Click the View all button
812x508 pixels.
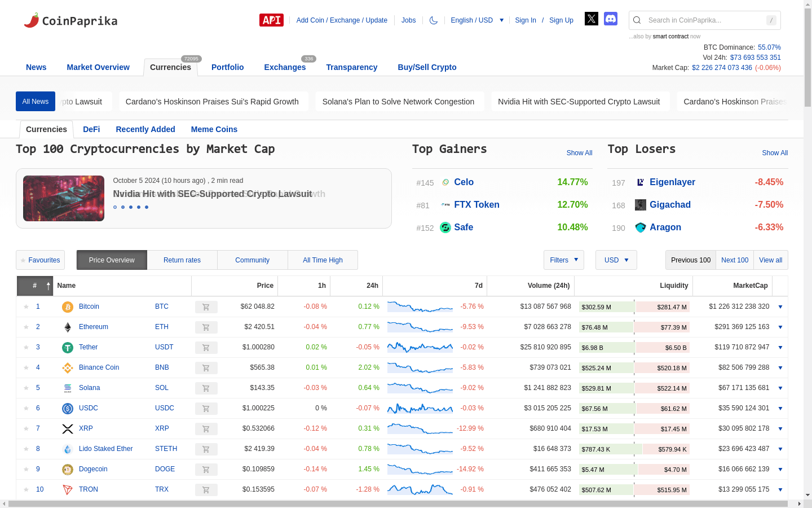pyautogui.click(x=770, y=260)
